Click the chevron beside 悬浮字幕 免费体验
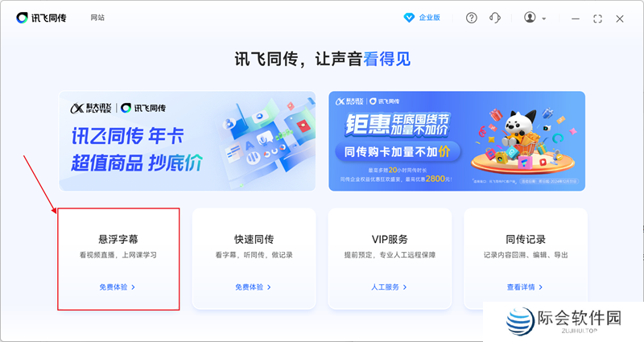 click(x=133, y=287)
